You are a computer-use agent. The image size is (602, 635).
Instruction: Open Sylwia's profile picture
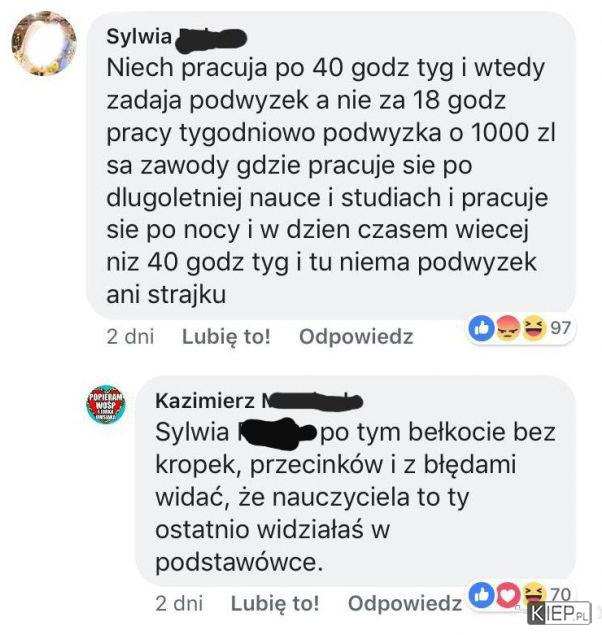point(44,44)
